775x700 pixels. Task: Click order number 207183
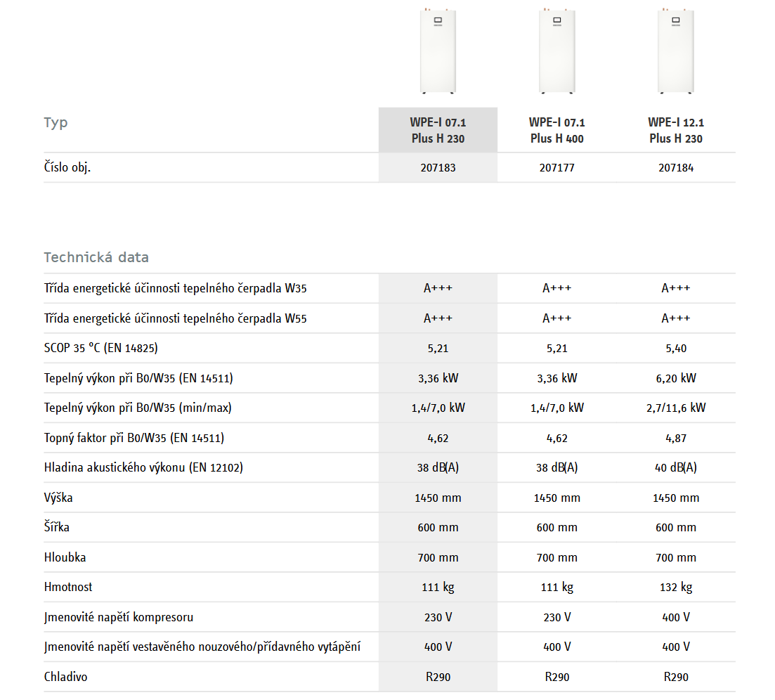coord(438,169)
